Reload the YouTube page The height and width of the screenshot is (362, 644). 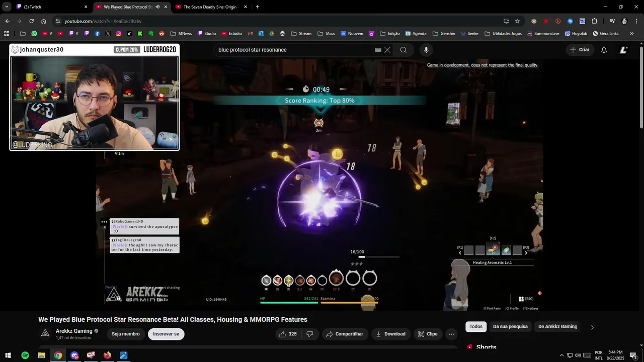pyautogui.click(x=31, y=21)
